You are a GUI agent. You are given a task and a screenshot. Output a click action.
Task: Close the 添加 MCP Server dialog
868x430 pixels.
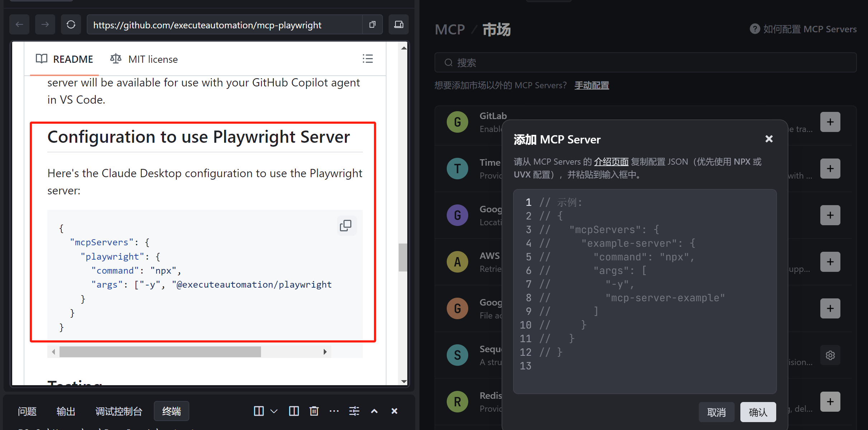pos(769,139)
